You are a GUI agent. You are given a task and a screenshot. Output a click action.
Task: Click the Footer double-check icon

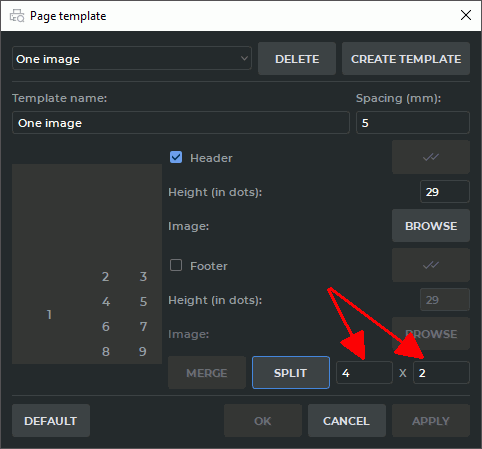(x=431, y=265)
